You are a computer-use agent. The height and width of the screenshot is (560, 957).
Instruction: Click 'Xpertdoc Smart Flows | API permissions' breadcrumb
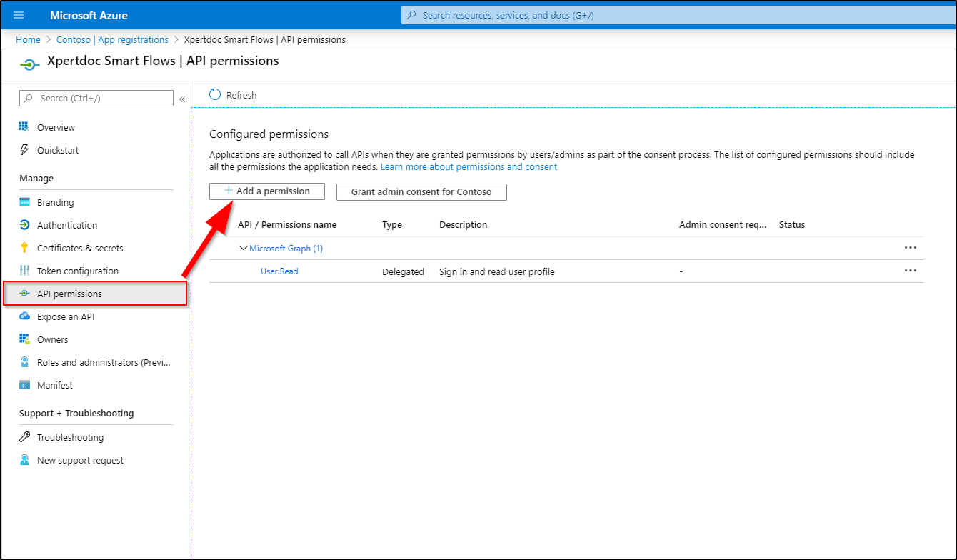tap(265, 39)
